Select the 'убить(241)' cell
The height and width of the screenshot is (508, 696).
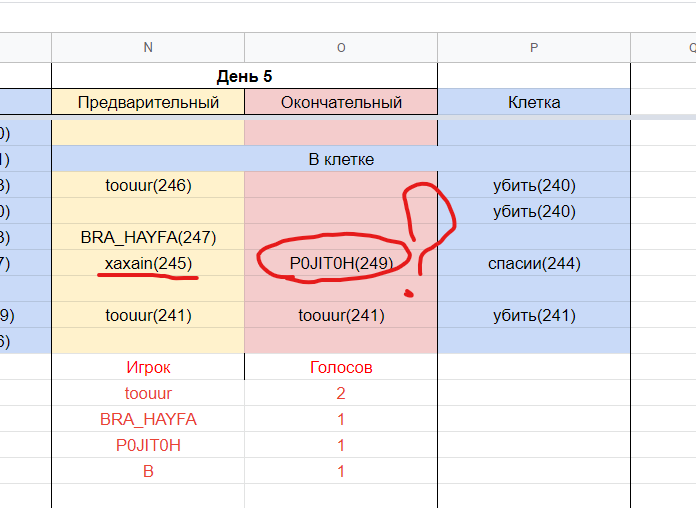coord(534,316)
